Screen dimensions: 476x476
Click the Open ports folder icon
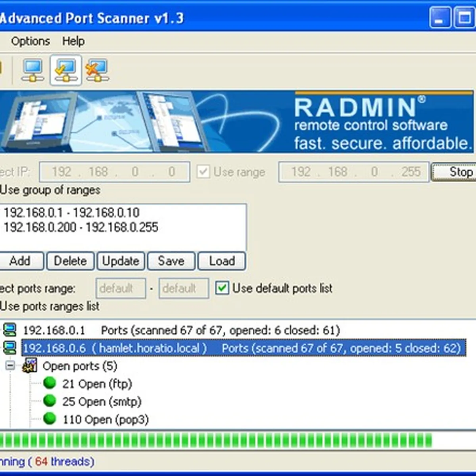[x=31, y=365]
